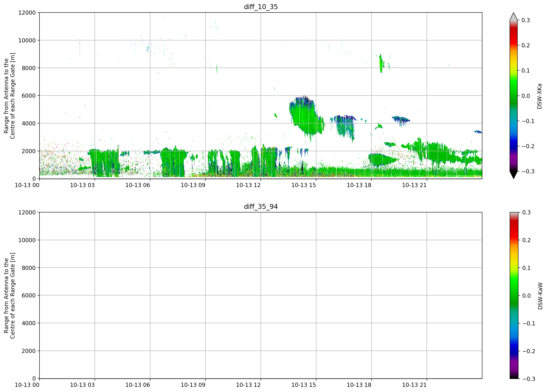Click the 2000 y-tick in diff_10_35 plot
This screenshot has width=547, height=392.
[x=29, y=151]
